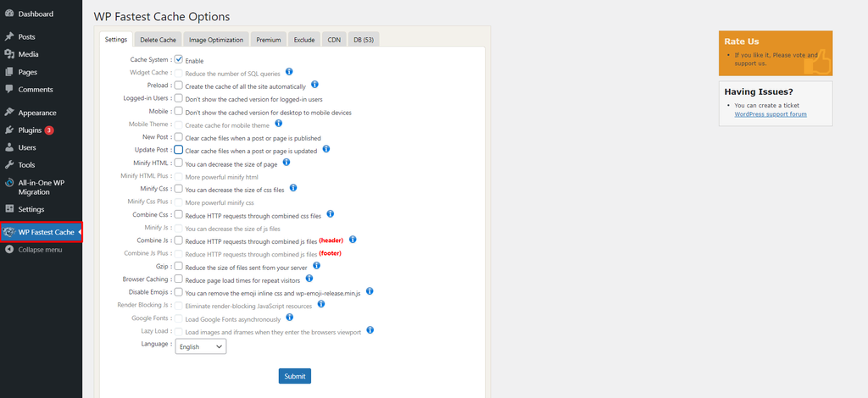Screen dimensions: 868x398
Task: Click the Appearance brush icon
Action: [8, 113]
